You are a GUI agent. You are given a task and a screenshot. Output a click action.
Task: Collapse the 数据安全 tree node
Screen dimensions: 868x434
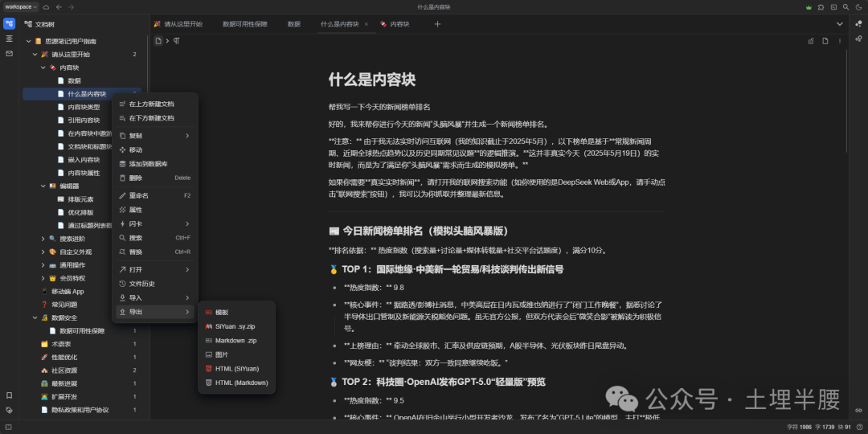[35, 317]
